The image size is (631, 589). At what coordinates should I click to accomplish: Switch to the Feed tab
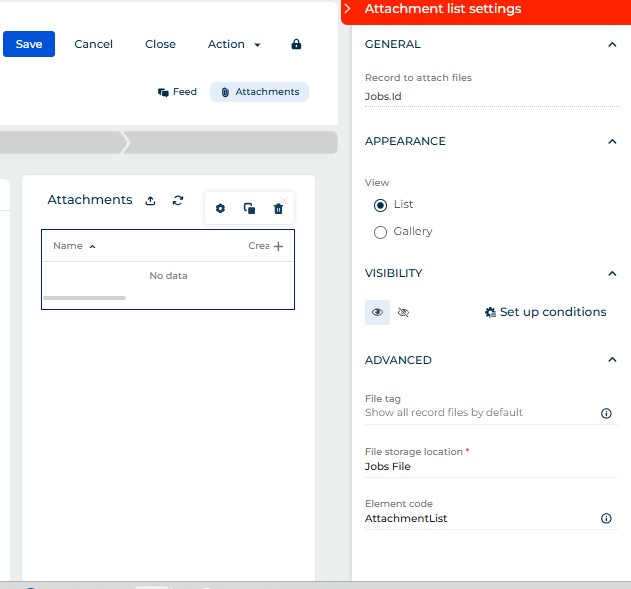click(x=177, y=92)
